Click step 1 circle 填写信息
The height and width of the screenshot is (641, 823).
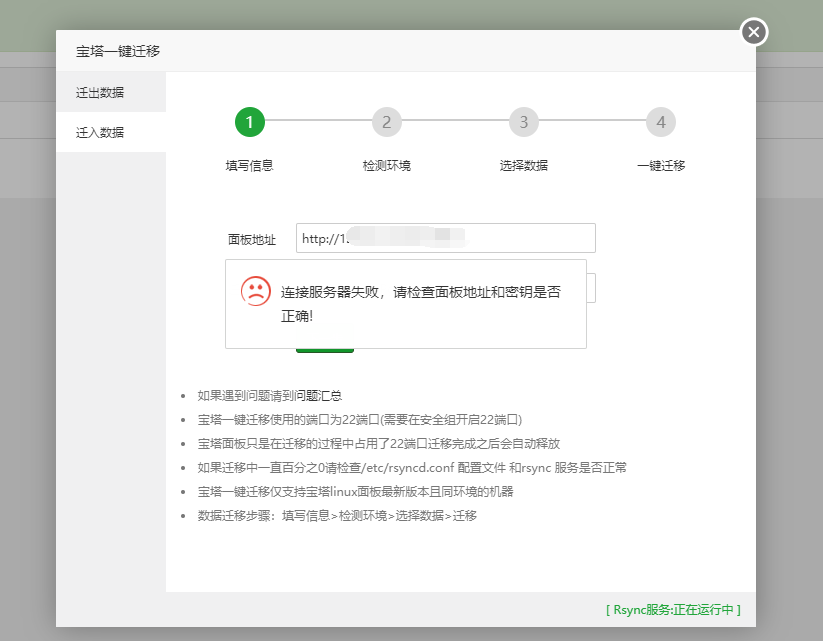(250, 122)
